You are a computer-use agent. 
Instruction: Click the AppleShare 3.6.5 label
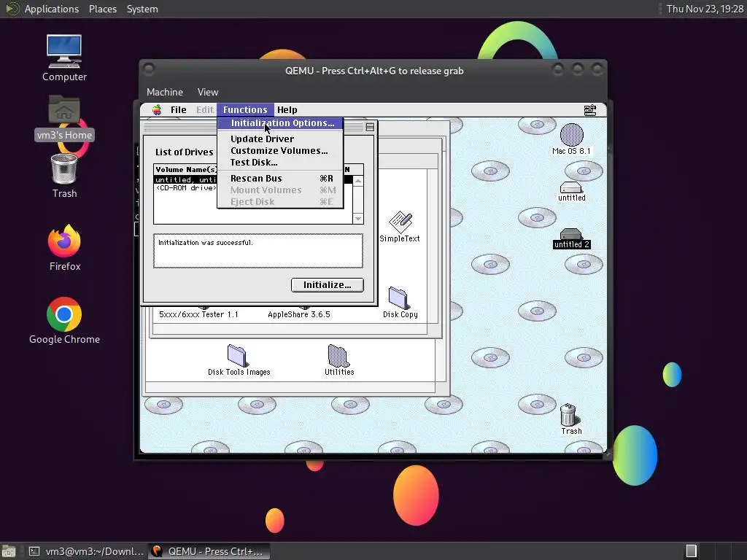(x=298, y=314)
